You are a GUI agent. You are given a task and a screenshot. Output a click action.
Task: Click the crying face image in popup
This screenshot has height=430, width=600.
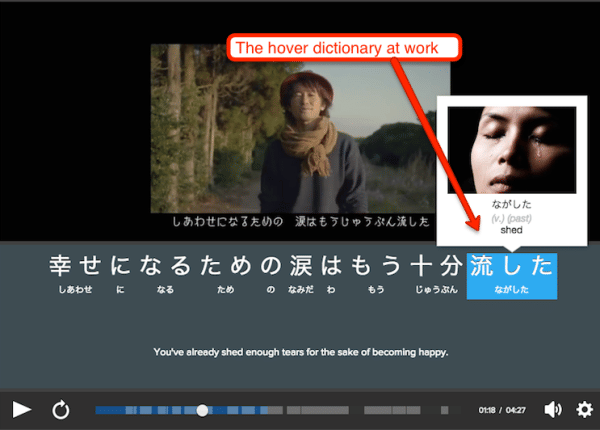tap(512, 150)
